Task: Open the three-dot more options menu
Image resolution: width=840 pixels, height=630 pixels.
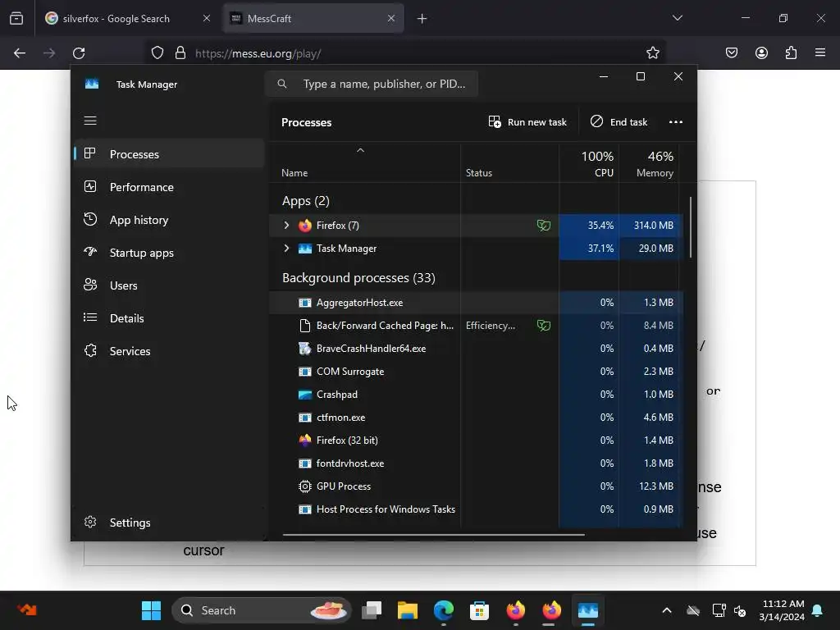Action: tap(676, 122)
